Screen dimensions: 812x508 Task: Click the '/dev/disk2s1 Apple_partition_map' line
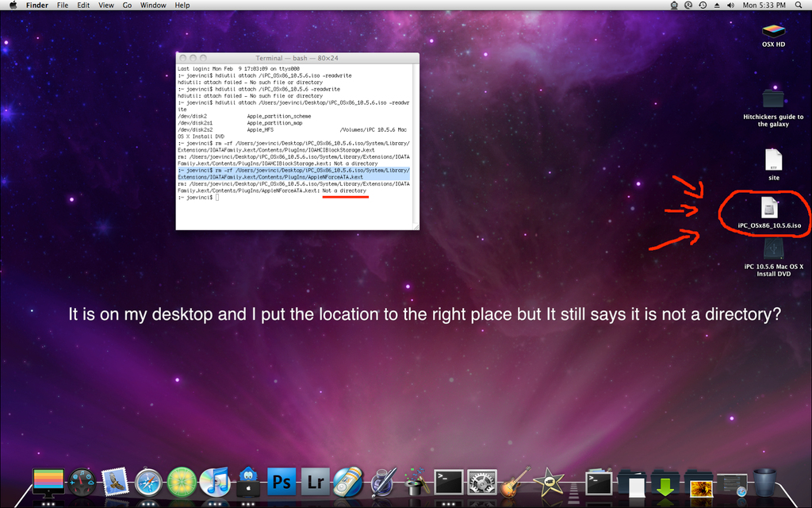click(240, 123)
